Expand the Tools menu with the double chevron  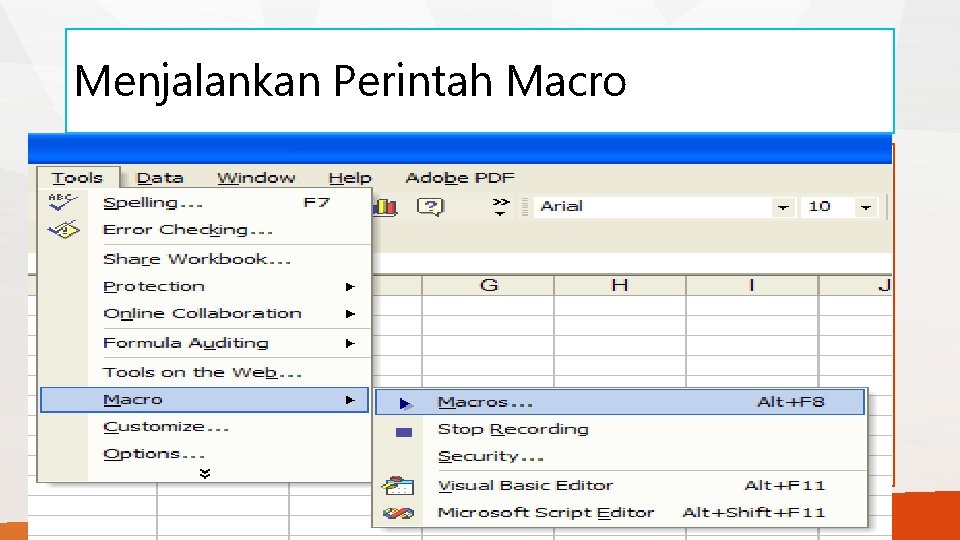click(x=205, y=473)
